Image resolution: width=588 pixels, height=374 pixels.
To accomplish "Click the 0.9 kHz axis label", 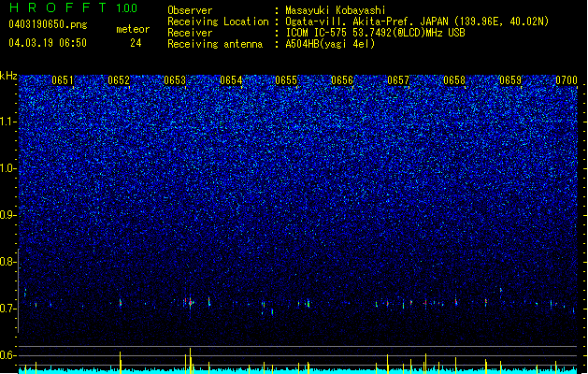I will (x=7, y=215).
